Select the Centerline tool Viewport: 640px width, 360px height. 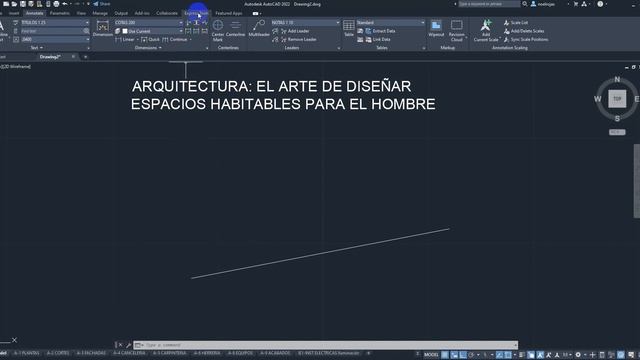pyautogui.click(x=236, y=29)
